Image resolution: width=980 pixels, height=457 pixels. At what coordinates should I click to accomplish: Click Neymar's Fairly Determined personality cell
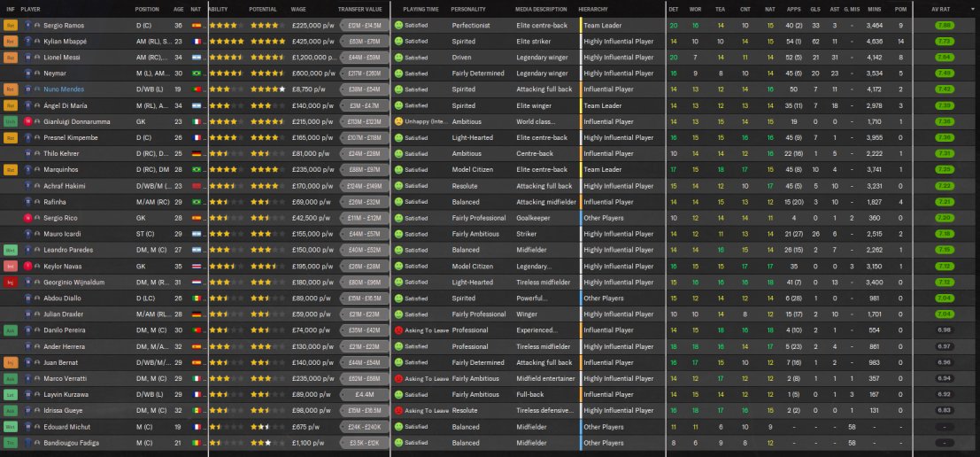[477, 74]
